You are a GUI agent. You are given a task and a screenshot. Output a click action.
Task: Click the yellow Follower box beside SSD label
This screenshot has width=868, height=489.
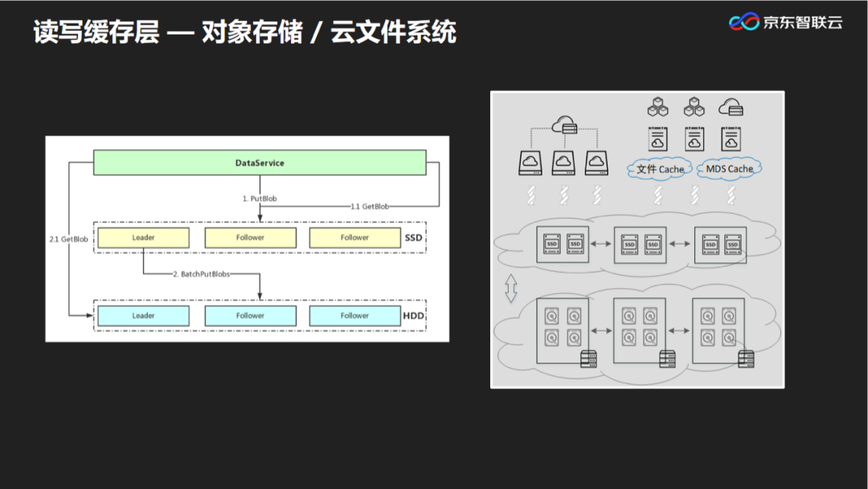pos(355,237)
